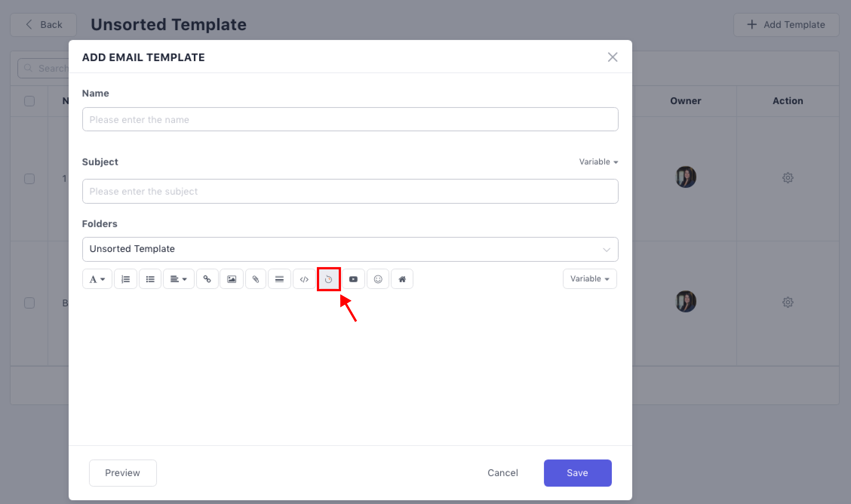Click the insert image icon

click(x=232, y=279)
